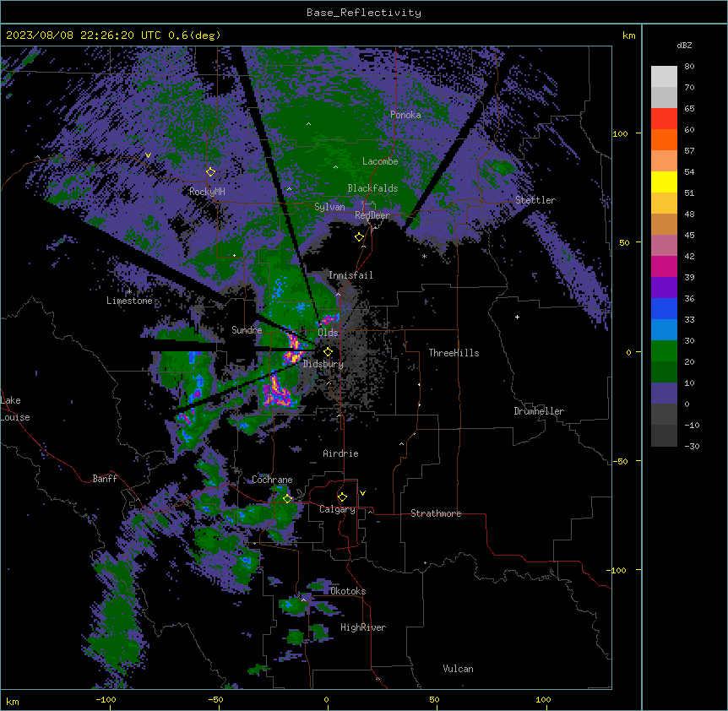The image size is (728, 711).
Task: Click the RedDeer city label
Action: click(372, 215)
